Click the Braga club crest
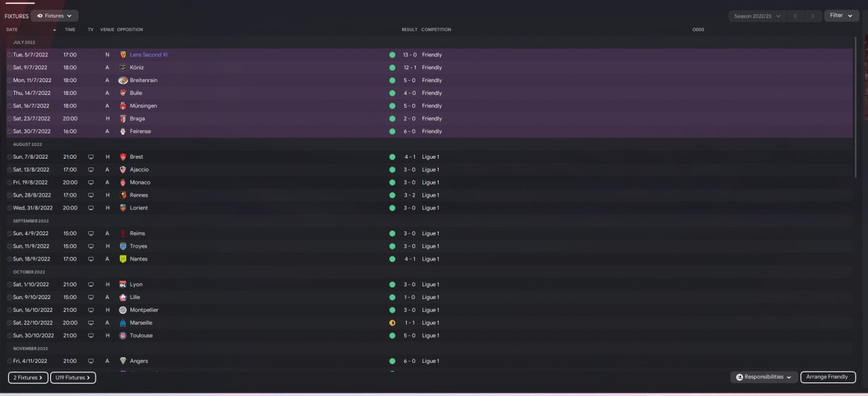The height and width of the screenshot is (396, 868). 123,119
